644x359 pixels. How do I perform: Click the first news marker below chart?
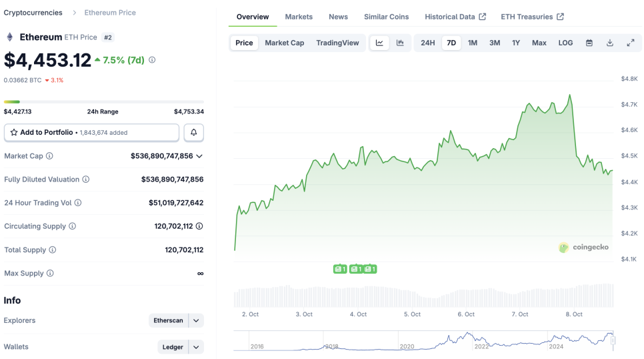click(x=340, y=269)
